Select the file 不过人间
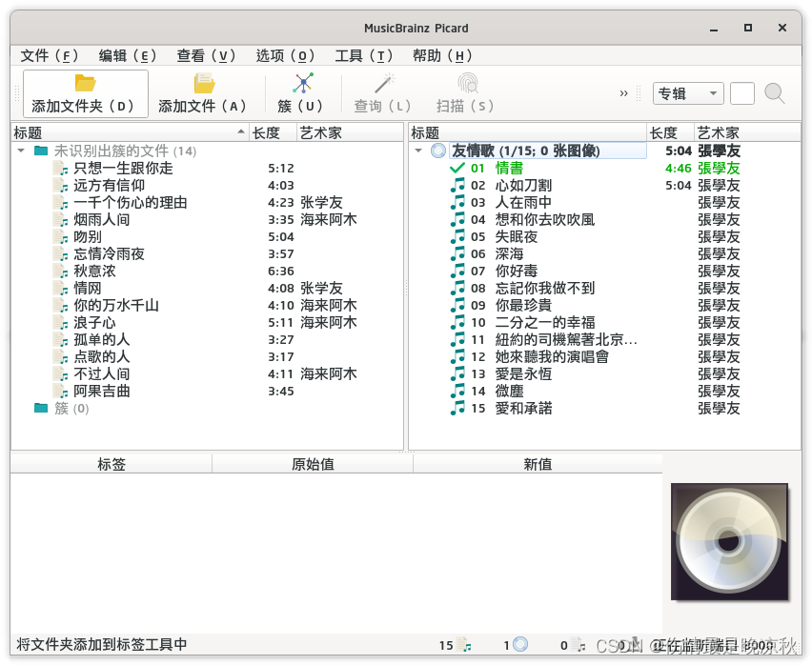812x665 pixels. click(x=101, y=373)
